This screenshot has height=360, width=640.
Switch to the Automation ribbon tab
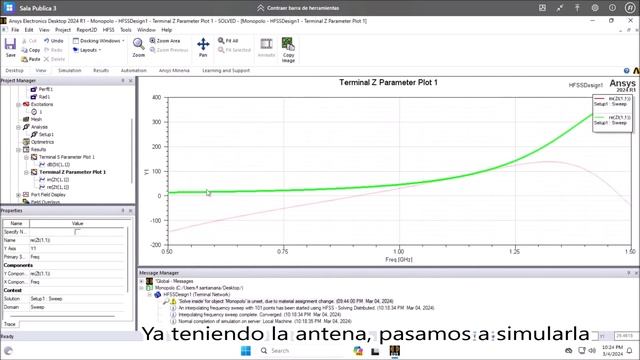click(133, 71)
